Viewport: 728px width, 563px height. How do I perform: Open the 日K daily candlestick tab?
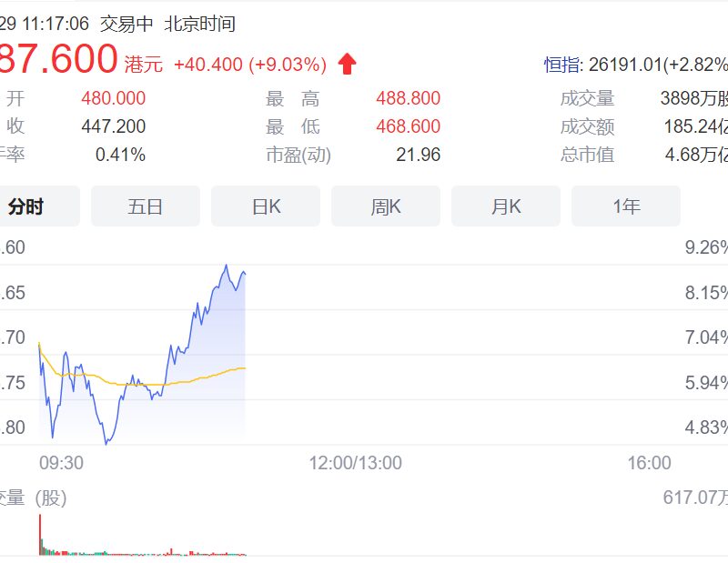tap(266, 206)
